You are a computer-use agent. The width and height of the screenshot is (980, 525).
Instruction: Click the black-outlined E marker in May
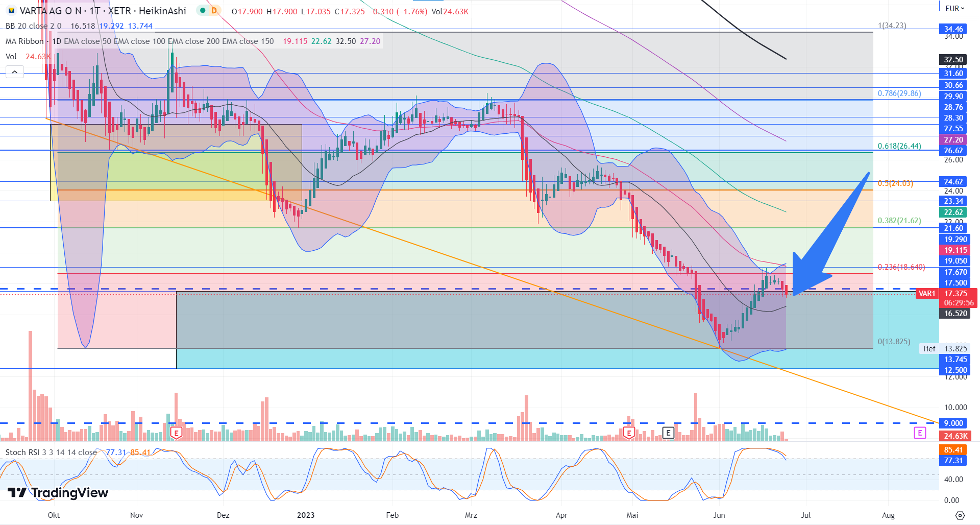tap(668, 433)
